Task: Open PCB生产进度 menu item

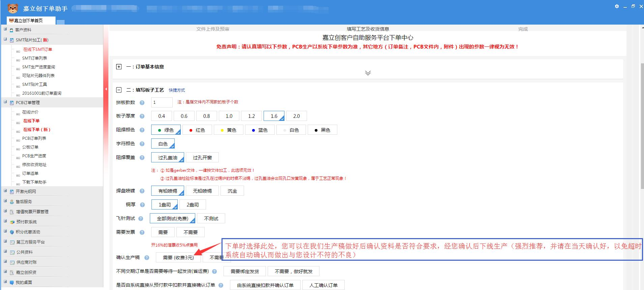Action: click(x=34, y=156)
